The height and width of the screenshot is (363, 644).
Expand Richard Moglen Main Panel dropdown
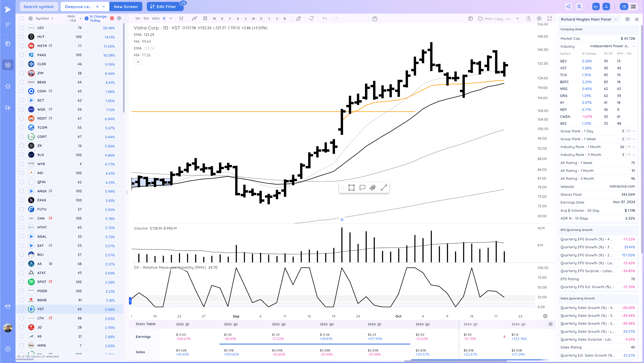[616, 19]
